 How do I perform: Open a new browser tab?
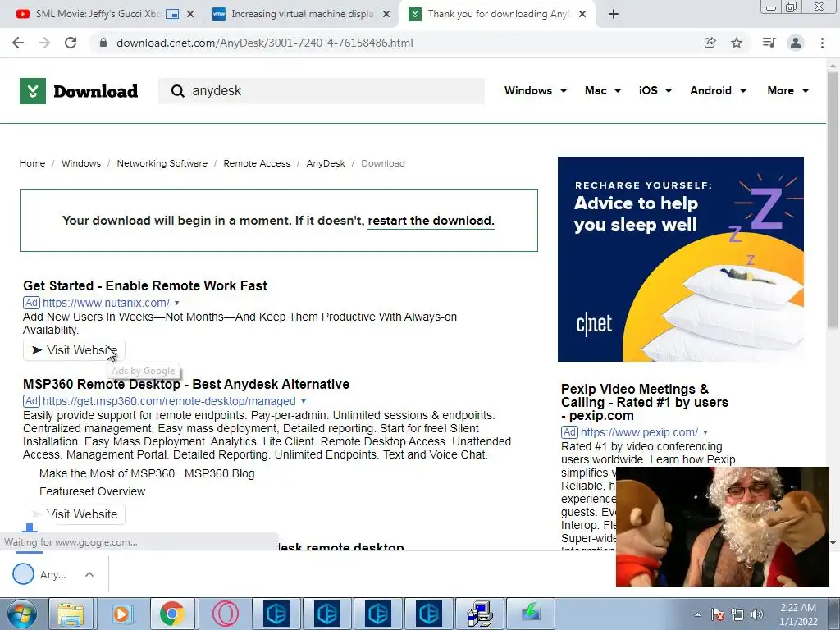point(614,15)
